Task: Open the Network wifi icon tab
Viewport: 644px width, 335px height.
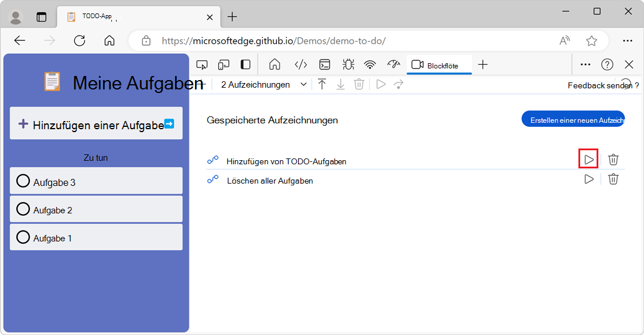Action: 369,65
